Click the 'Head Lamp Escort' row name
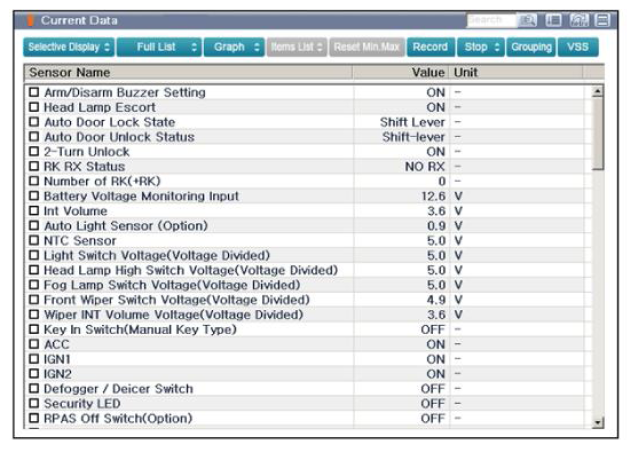Viewport: 636px width, 449px height. [99, 107]
